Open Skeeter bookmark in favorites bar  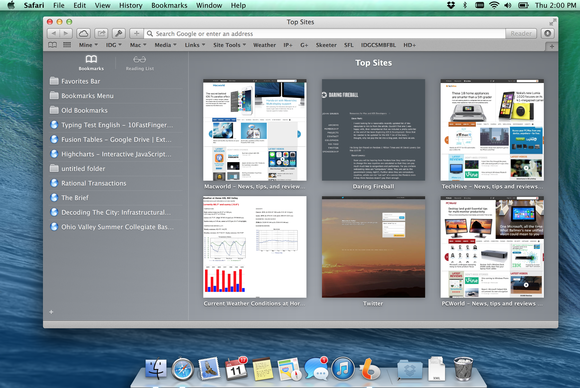[x=326, y=45]
